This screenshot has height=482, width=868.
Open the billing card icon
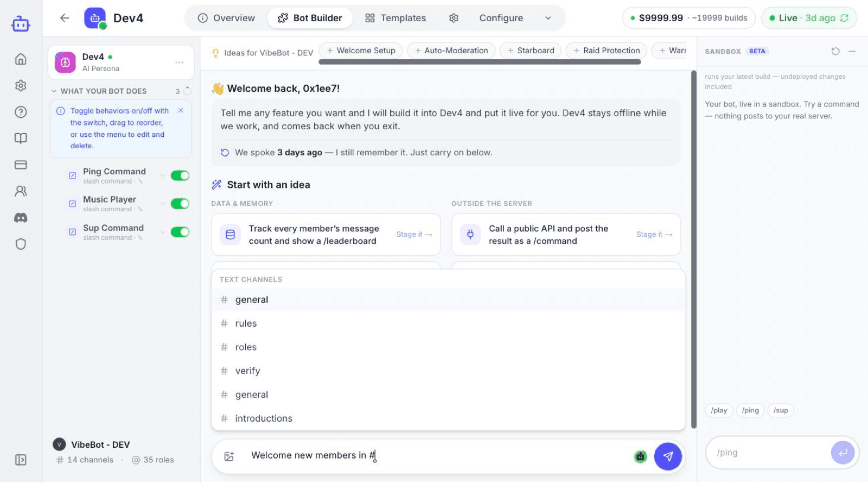tap(21, 164)
